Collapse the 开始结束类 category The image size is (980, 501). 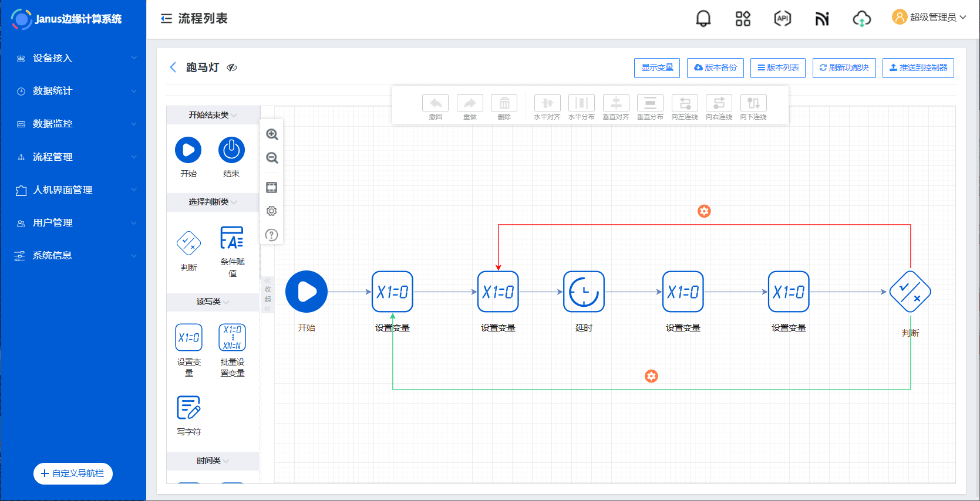(213, 115)
